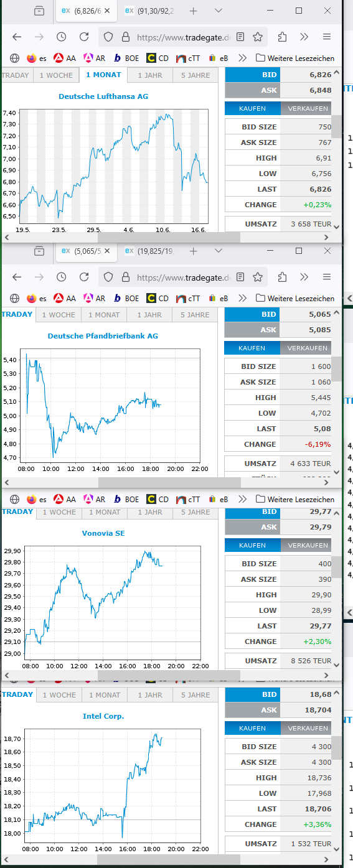
Task: Open history clock icon in the Pfandbriefbank window
Action: tap(61, 277)
